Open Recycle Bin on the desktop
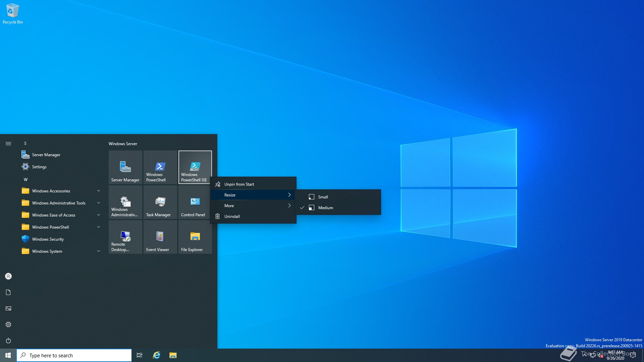The height and width of the screenshot is (362, 644). (x=13, y=14)
